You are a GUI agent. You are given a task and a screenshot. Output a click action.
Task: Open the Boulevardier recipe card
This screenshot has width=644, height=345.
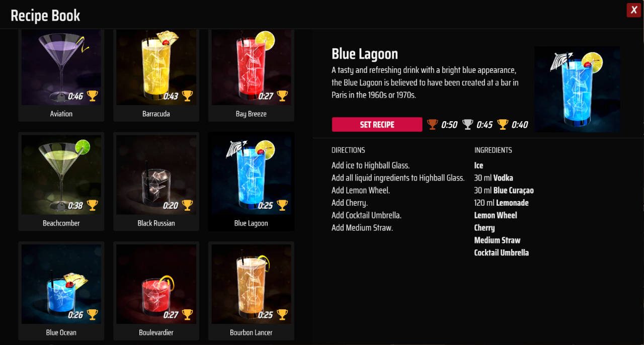156,291
